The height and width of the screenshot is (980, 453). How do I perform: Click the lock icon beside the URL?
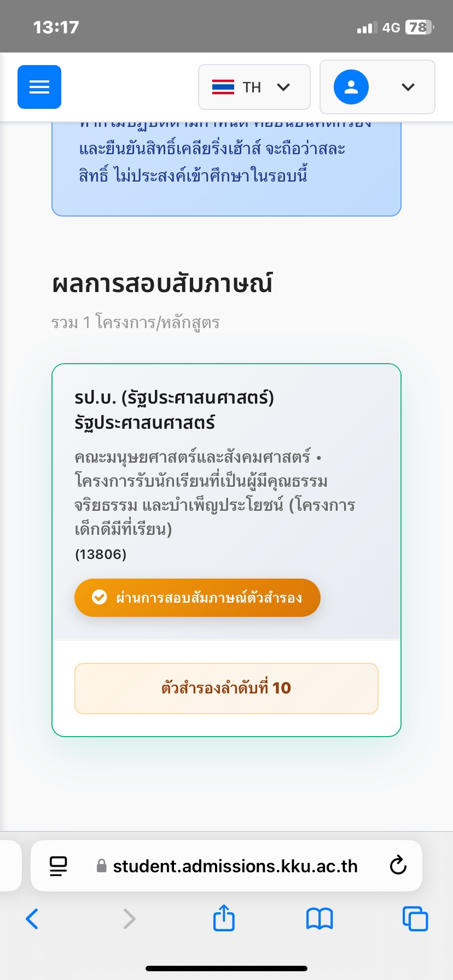101,866
